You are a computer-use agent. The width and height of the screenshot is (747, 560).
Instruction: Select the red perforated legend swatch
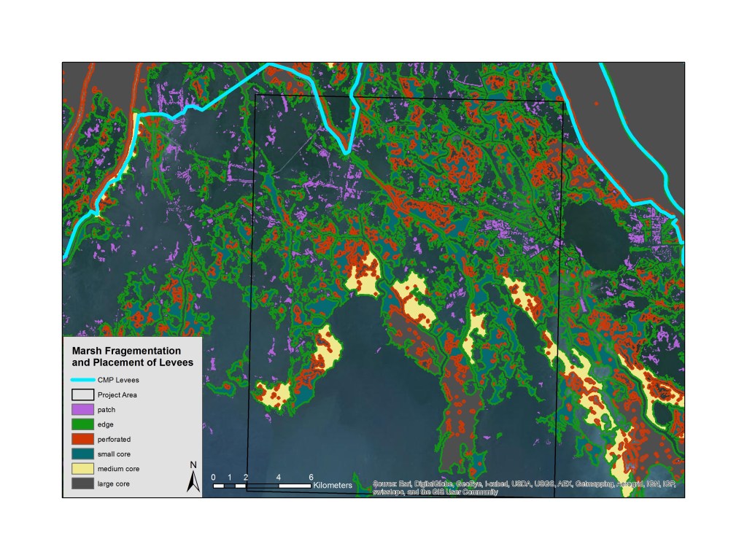click(82, 439)
